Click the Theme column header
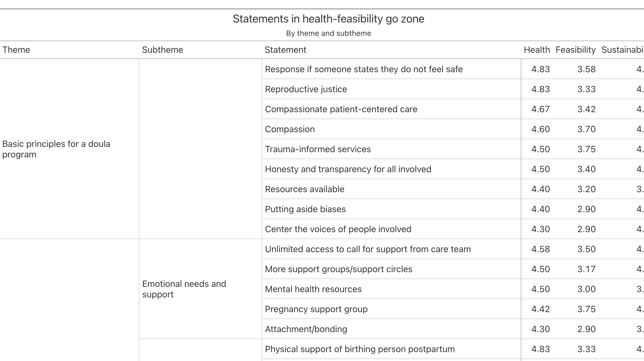 [x=16, y=50]
